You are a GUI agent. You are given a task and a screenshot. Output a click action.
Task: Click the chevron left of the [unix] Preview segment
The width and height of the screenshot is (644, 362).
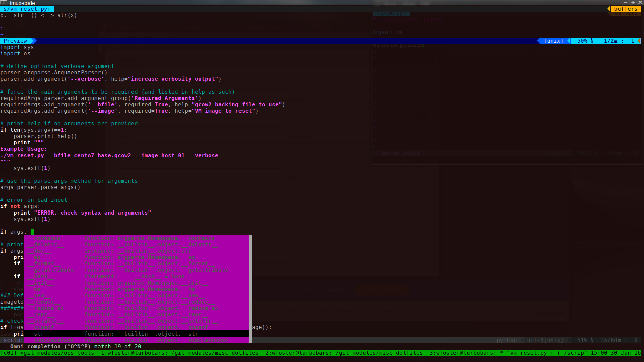click(538, 41)
